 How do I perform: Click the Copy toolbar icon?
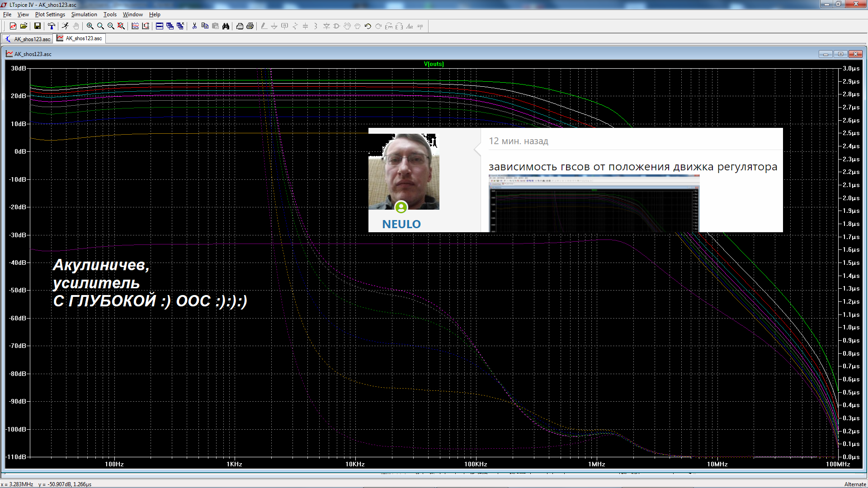pyautogui.click(x=205, y=26)
